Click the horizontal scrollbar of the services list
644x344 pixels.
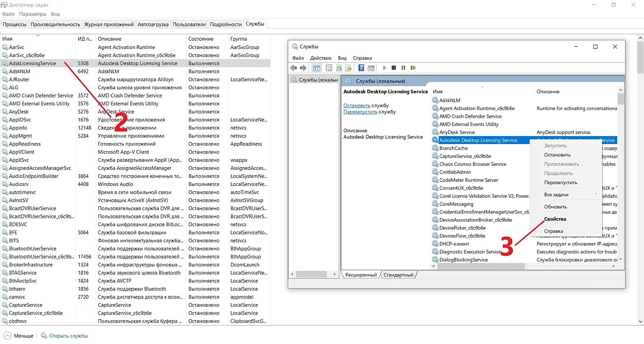[480, 266]
